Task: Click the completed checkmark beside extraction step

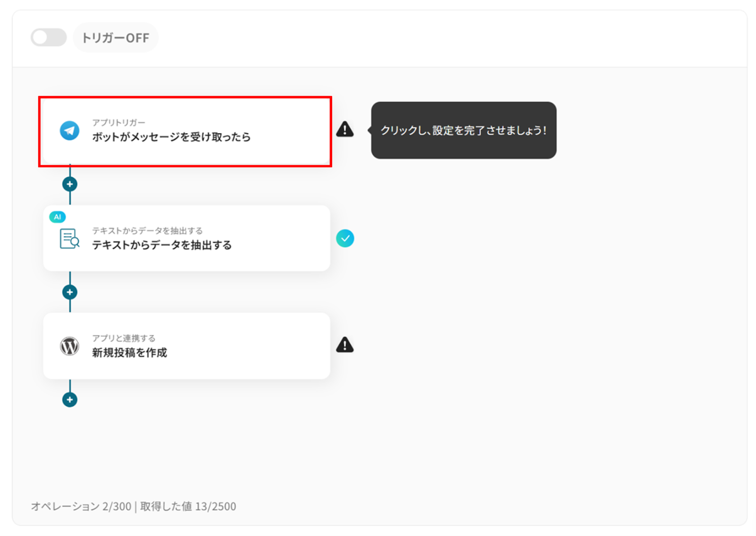Action: click(345, 238)
